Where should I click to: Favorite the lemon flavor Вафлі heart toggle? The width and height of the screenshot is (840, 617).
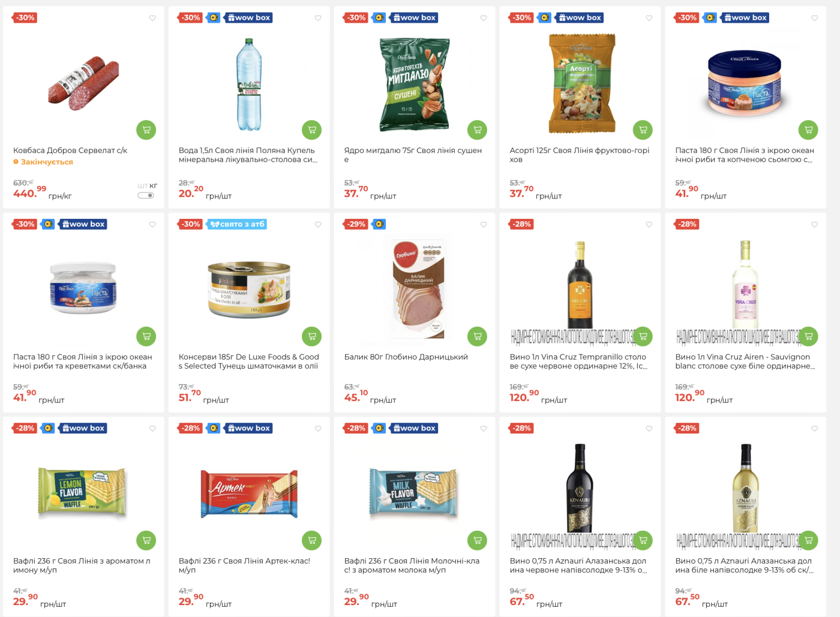pyautogui.click(x=152, y=428)
